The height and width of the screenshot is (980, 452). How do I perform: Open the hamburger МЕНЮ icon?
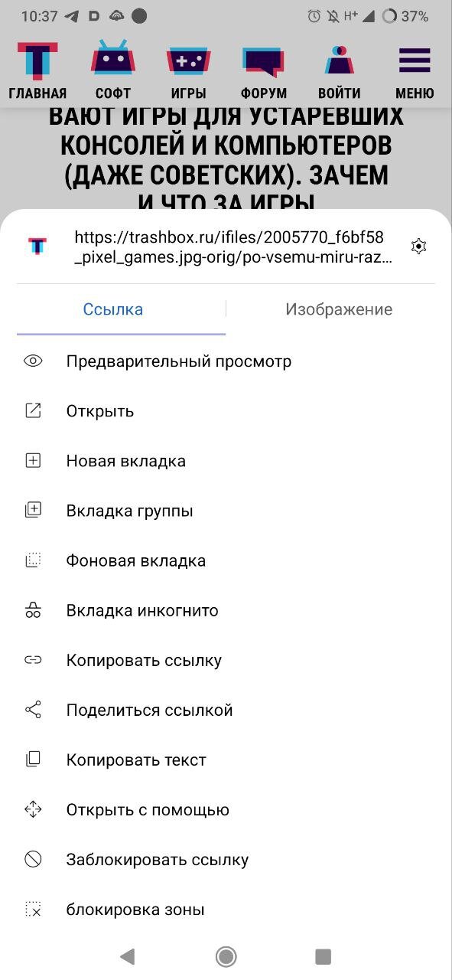(x=415, y=60)
